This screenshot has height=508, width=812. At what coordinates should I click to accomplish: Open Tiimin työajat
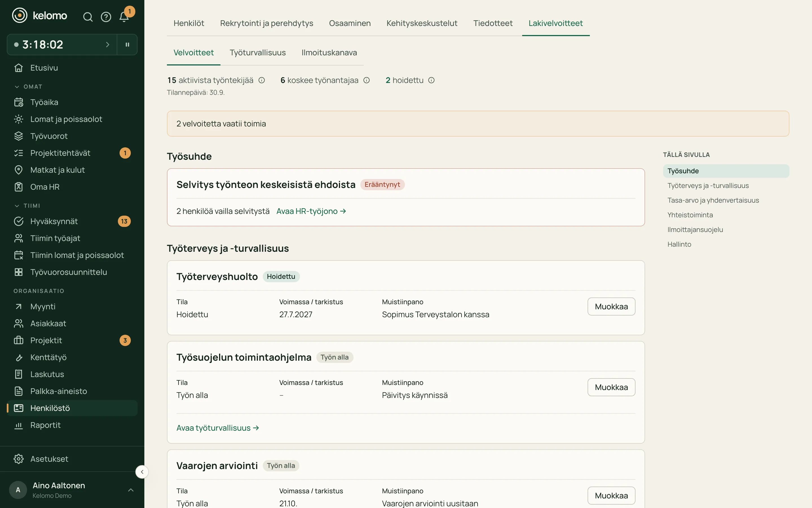(x=72, y=238)
